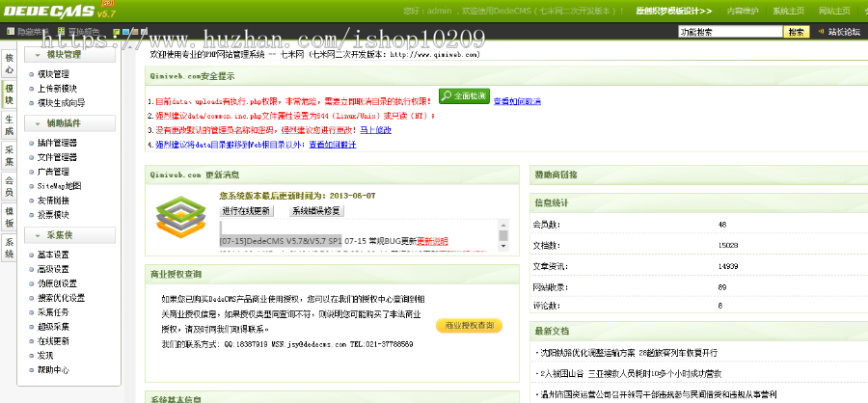
Task: Open 系统主页 in the top navigation
Action: [787, 11]
